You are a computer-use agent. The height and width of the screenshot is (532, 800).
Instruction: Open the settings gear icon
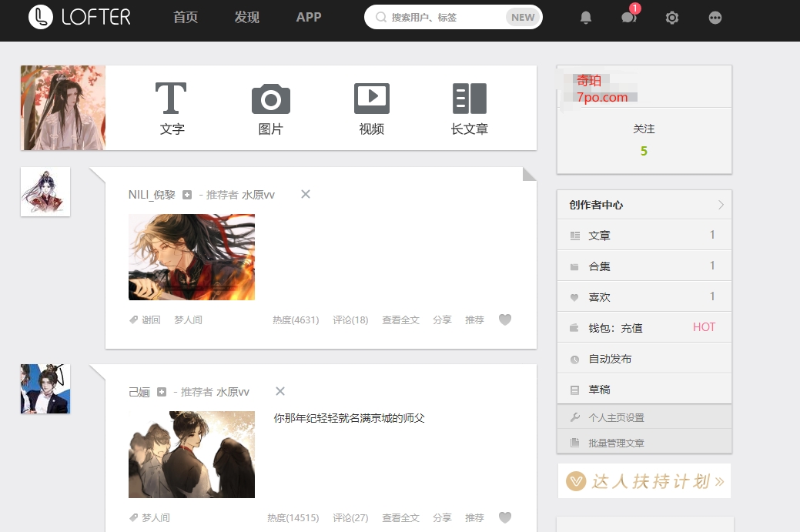coord(672,18)
